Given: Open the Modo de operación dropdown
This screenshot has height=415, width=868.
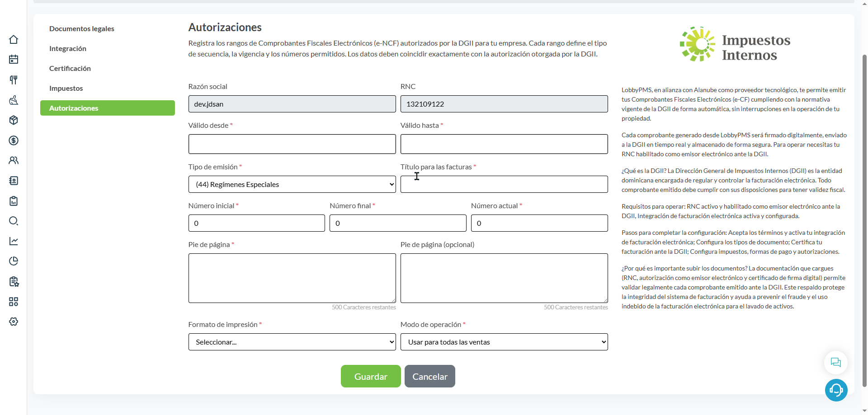Looking at the screenshot, I should 504,342.
